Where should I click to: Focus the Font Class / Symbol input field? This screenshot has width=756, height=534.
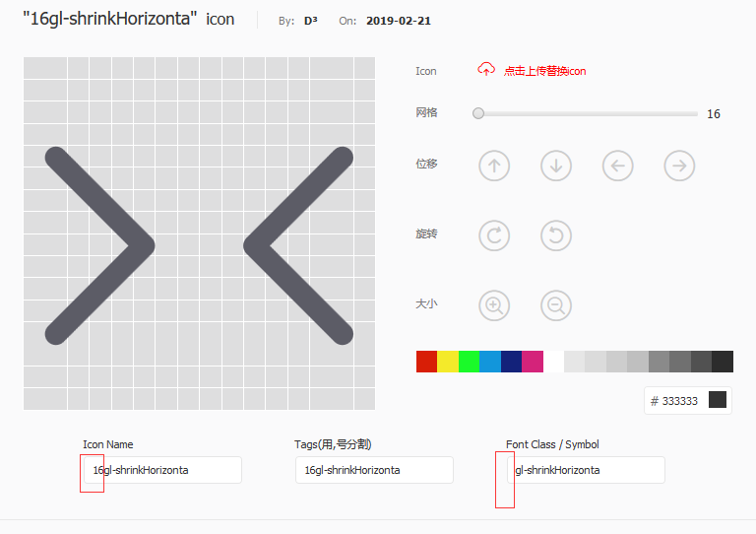[x=586, y=470]
